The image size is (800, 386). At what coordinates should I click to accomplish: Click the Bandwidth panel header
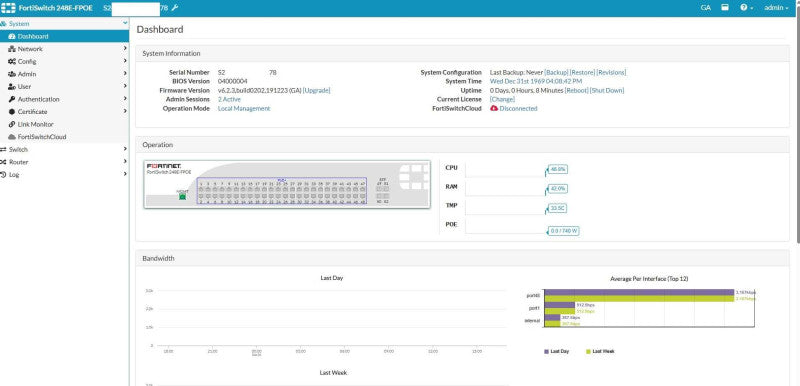pyautogui.click(x=462, y=258)
